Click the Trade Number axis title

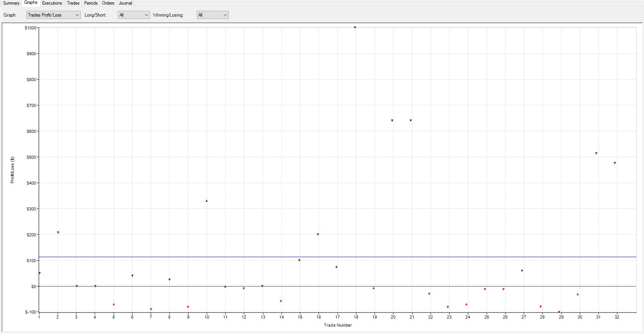338,325
